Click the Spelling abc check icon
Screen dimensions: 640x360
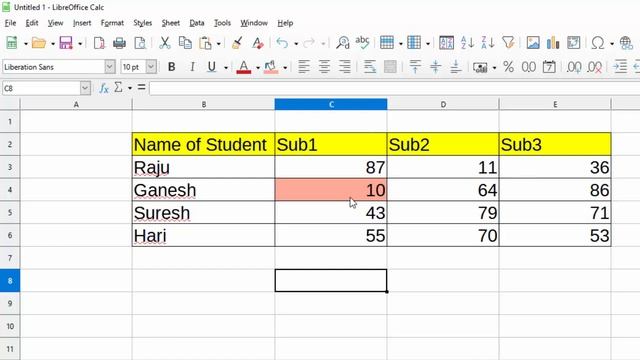[x=362, y=42]
